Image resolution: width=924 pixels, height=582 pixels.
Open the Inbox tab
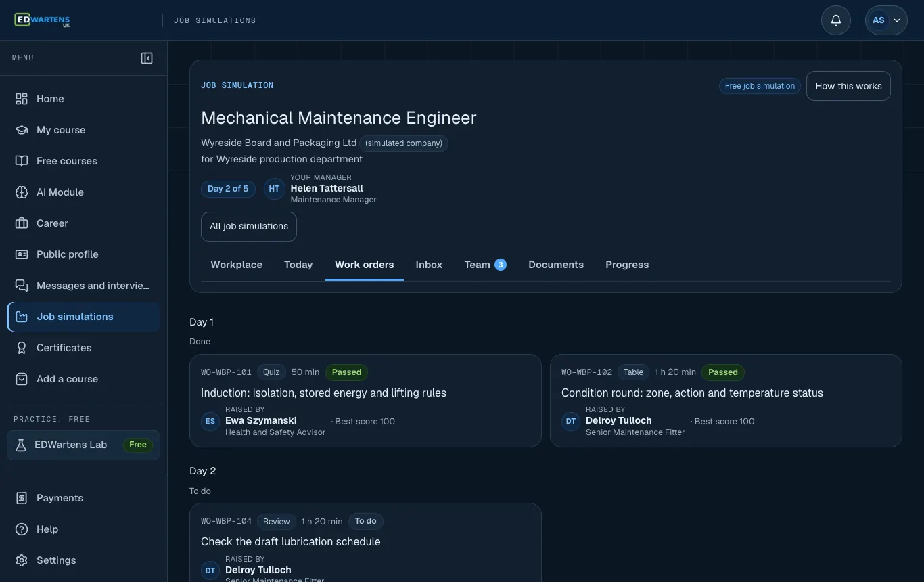click(x=429, y=265)
